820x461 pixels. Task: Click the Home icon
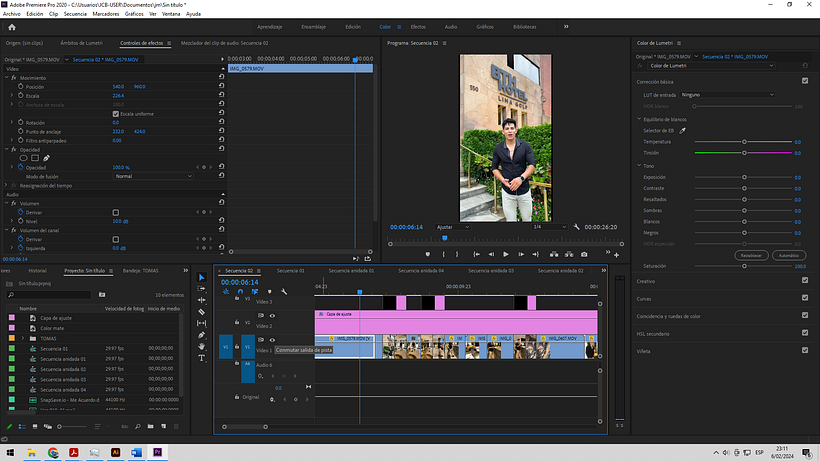click(x=12, y=27)
